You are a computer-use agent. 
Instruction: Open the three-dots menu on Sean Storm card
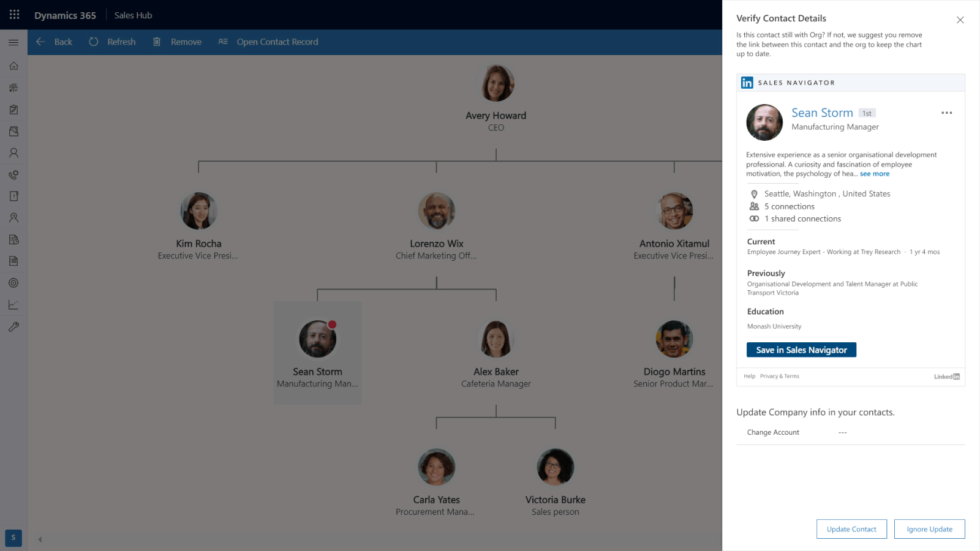(946, 113)
